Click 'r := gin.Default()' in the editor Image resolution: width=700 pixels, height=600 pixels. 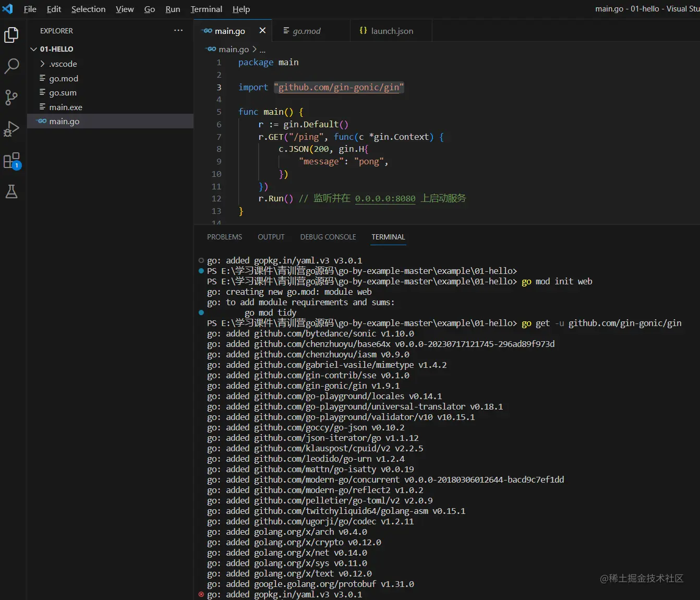(303, 124)
